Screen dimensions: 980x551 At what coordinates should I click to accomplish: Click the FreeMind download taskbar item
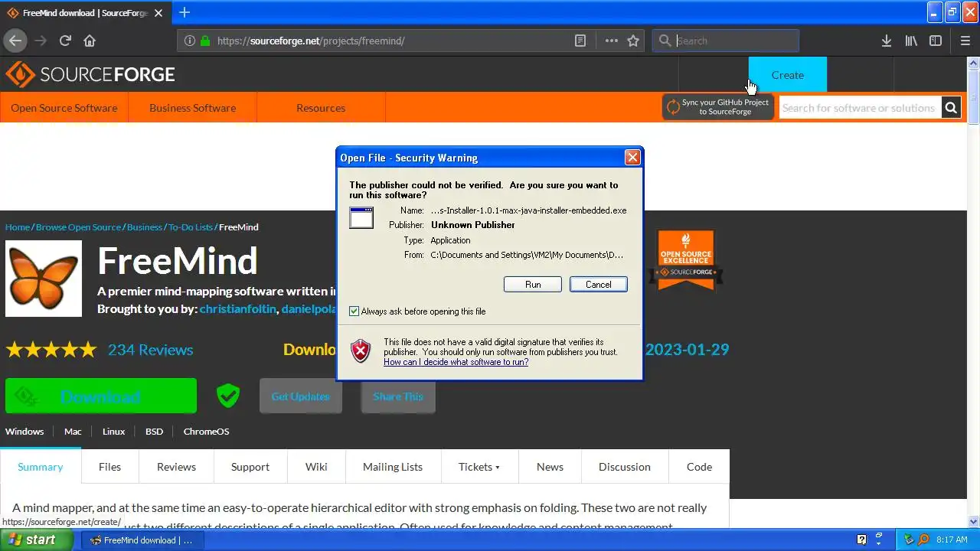click(143, 540)
